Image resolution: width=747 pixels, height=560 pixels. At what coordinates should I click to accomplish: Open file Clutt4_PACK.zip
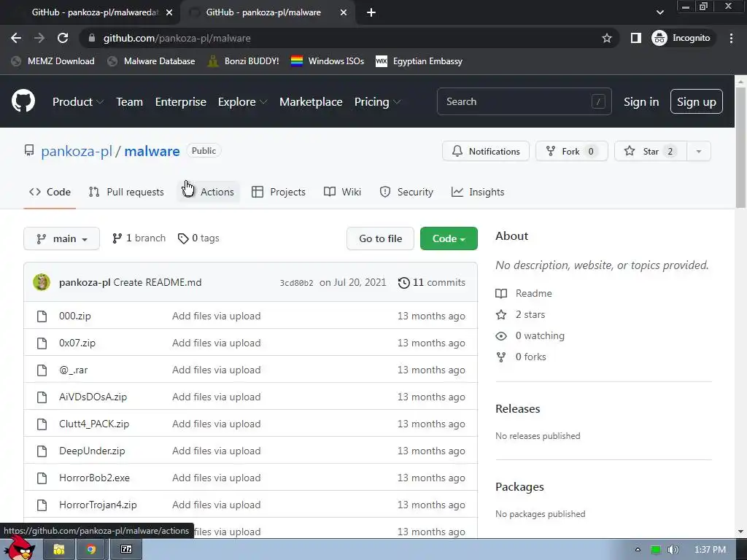pos(94,424)
